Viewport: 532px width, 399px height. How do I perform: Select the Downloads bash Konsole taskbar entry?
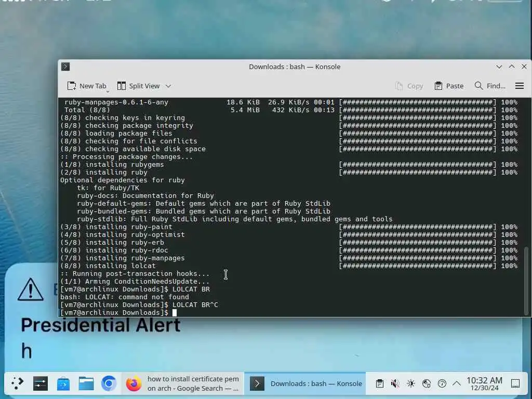(x=305, y=383)
